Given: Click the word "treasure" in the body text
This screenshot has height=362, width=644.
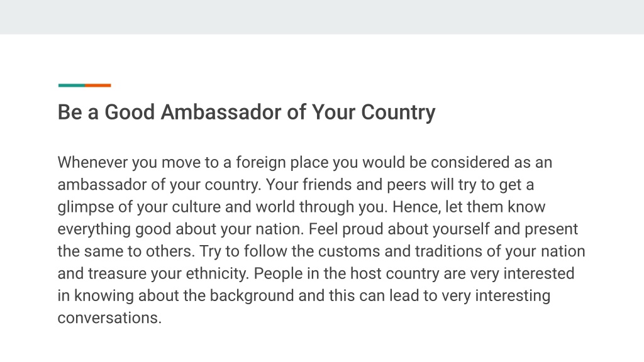Looking at the screenshot, I should click(117, 274).
